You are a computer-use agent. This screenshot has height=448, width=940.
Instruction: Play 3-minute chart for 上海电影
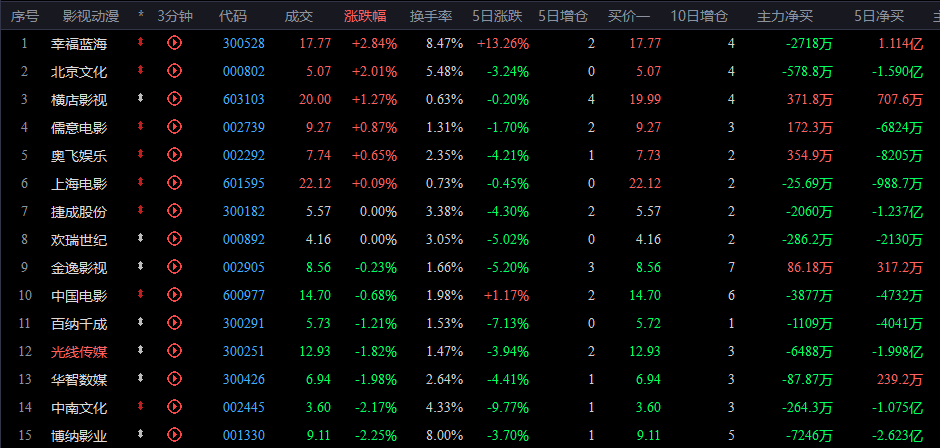[174, 182]
